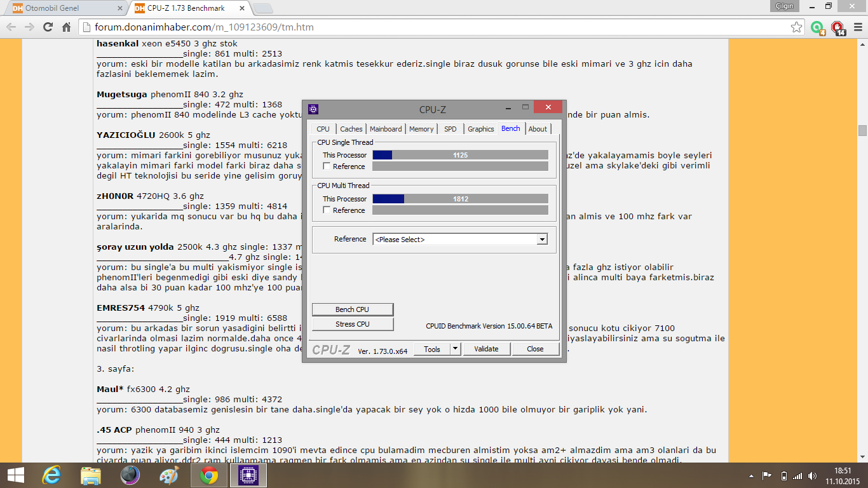Screen dimensions: 868x488
Task: Click the empty single thread Reference bar
Action: pyautogui.click(x=460, y=166)
